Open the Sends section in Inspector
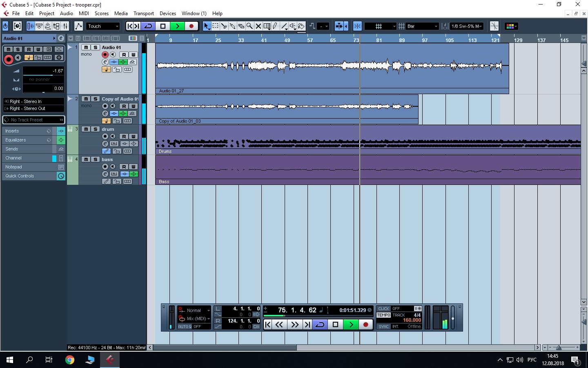The height and width of the screenshot is (368, 588). click(x=29, y=149)
